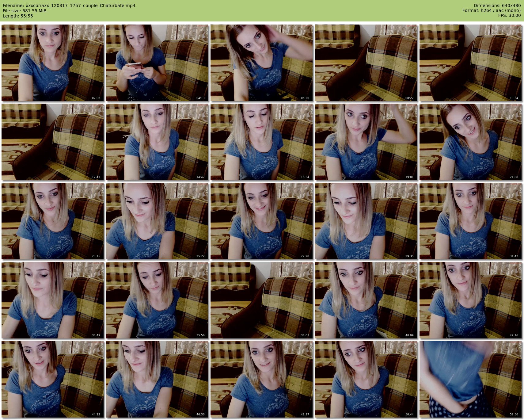This screenshot has height=420, width=524.
Task: Select the frame marked 33:49
Action: [52, 300]
